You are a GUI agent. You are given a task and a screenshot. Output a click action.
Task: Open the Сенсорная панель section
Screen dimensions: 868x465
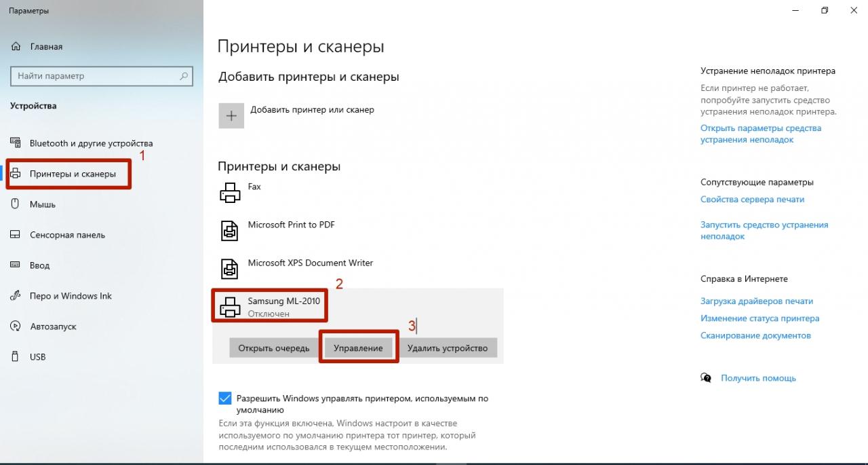pos(67,235)
